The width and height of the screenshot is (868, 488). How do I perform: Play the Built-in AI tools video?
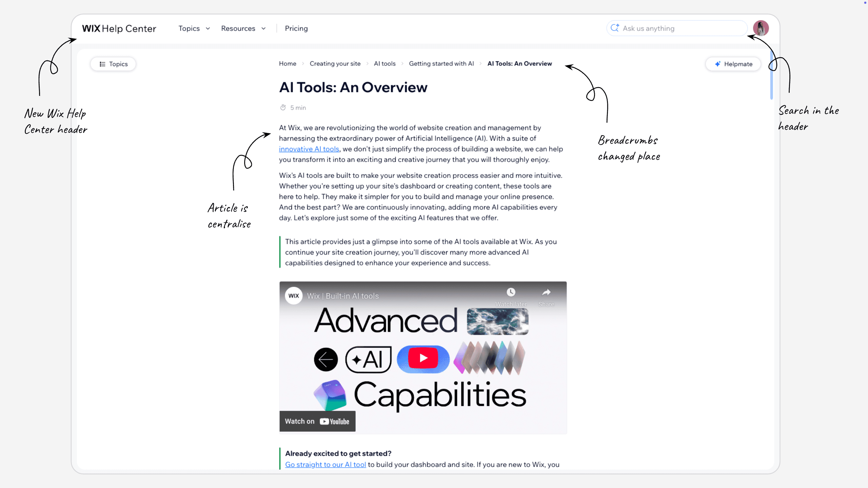423,358
